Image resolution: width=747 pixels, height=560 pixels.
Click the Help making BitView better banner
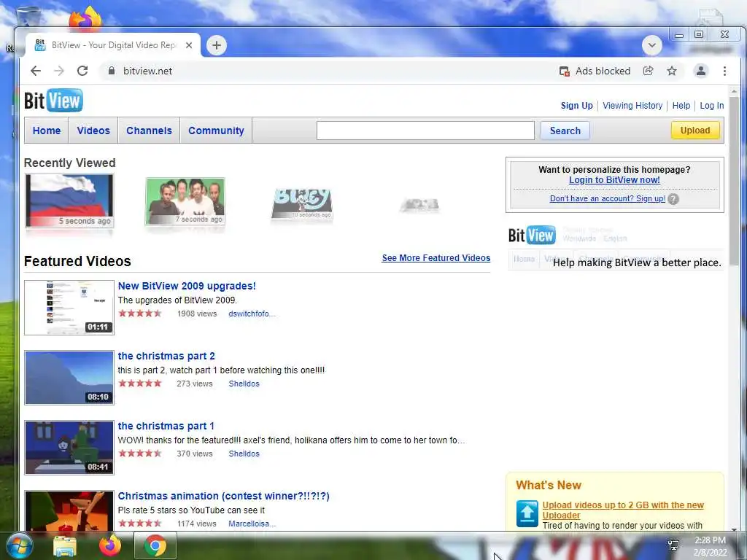[x=616, y=248]
